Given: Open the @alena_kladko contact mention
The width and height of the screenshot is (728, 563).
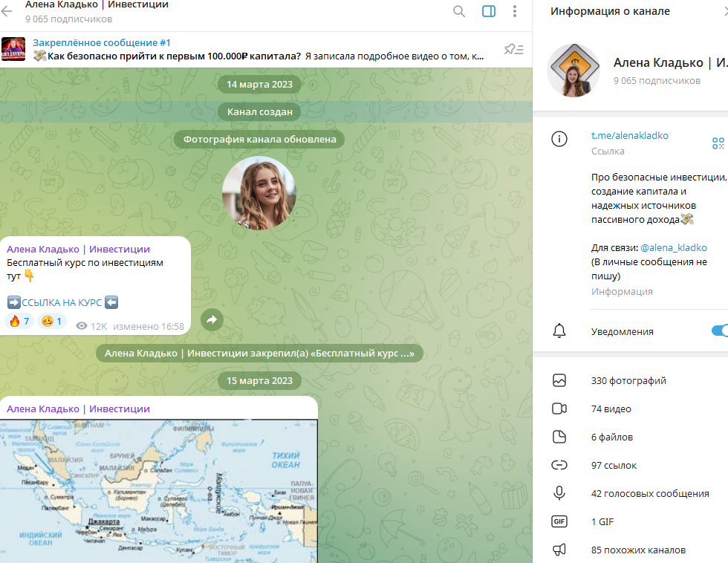Looking at the screenshot, I should (x=673, y=248).
